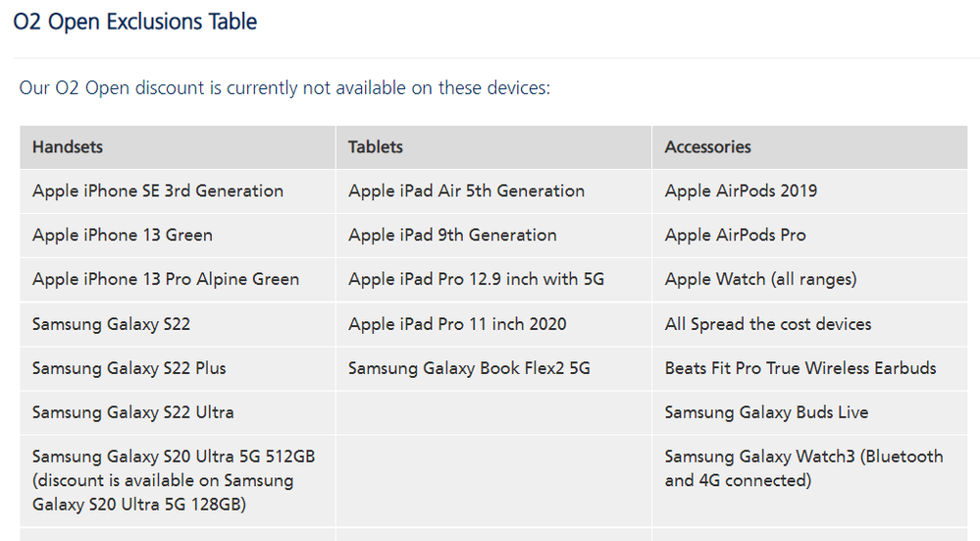The image size is (980, 541).
Task: Click the Samsung Galaxy Buds Live cell
Action: pos(766,413)
